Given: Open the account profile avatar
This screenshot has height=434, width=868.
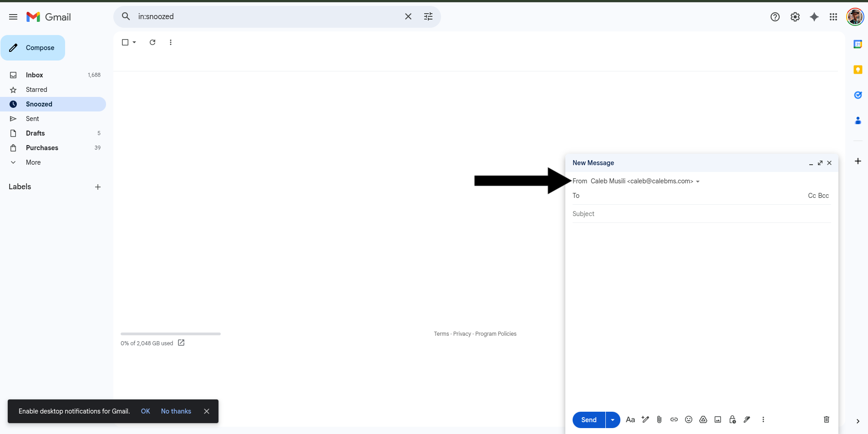Looking at the screenshot, I should click(855, 17).
